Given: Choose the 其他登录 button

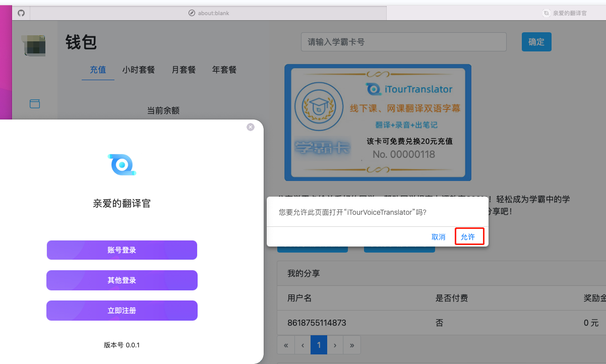Looking at the screenshot, I should point(122,280).
